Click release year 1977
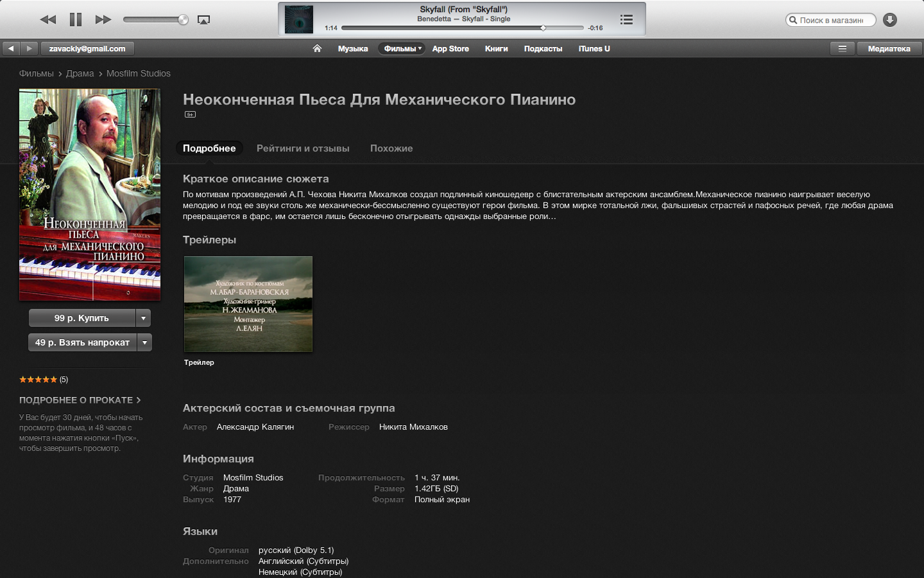Screen dimensions: 924x578 tap(232, 500)
